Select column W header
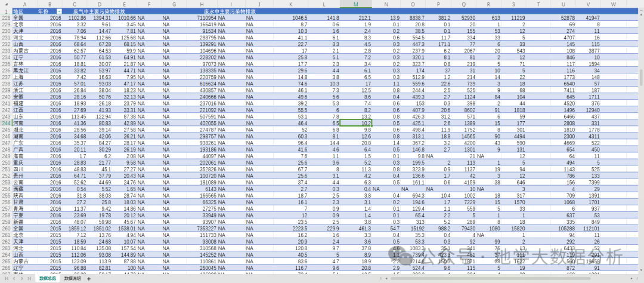Screen dimensions: 644x283 (613, 4)
